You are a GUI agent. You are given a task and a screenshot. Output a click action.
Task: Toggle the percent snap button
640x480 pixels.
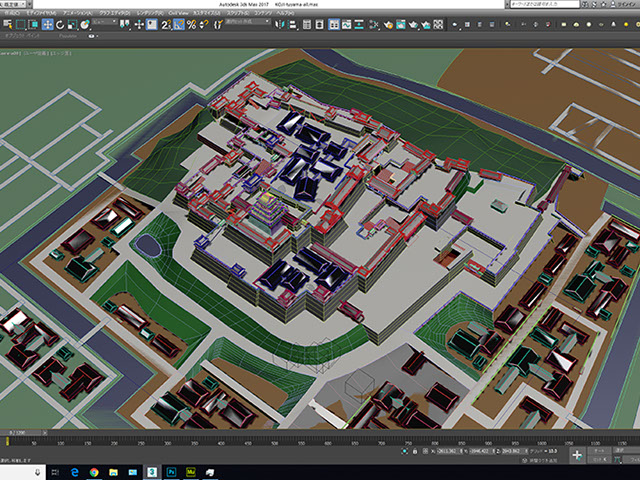coord(189,24)
